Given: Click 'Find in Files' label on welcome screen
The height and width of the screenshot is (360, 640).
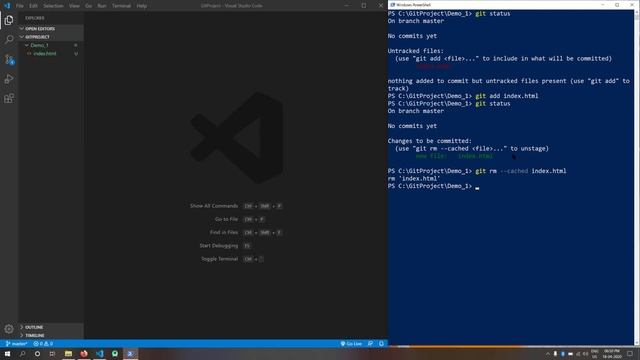Looking at the screenshot, I should (x=224, y=232).
